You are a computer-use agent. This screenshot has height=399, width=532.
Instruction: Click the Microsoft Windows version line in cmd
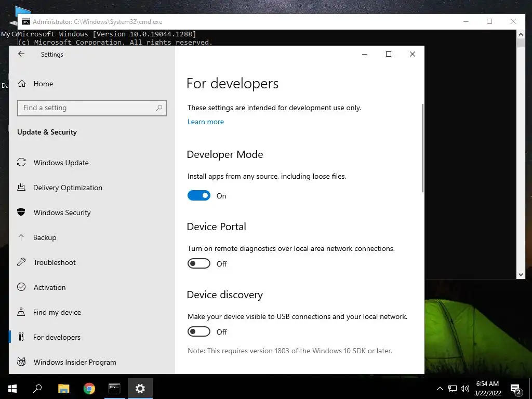[x=107, y=34]
